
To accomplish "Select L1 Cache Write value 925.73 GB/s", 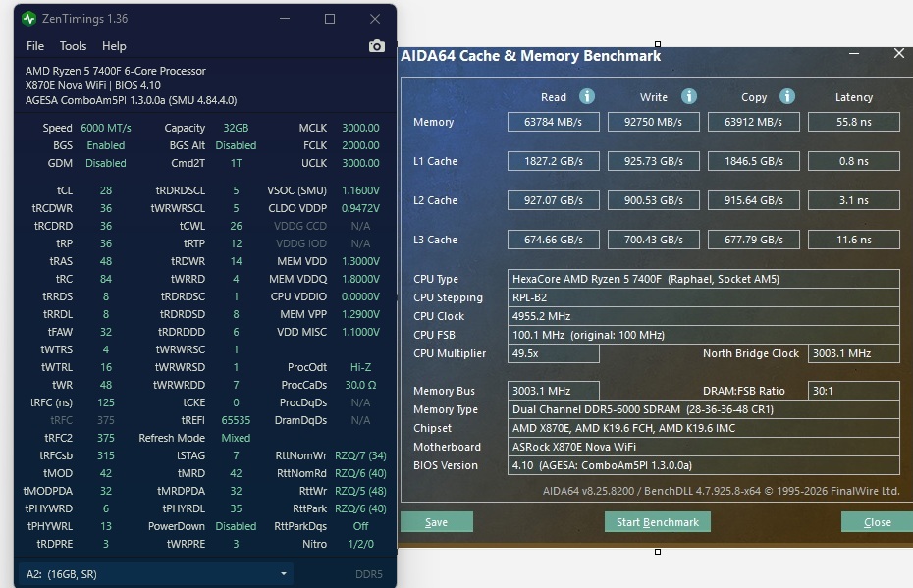I will click(x=653, y=161).
